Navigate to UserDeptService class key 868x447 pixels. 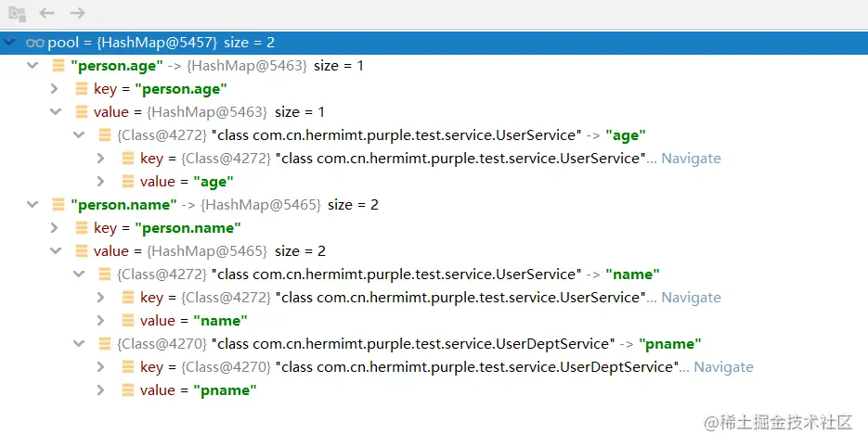click(x=723, y=367)
